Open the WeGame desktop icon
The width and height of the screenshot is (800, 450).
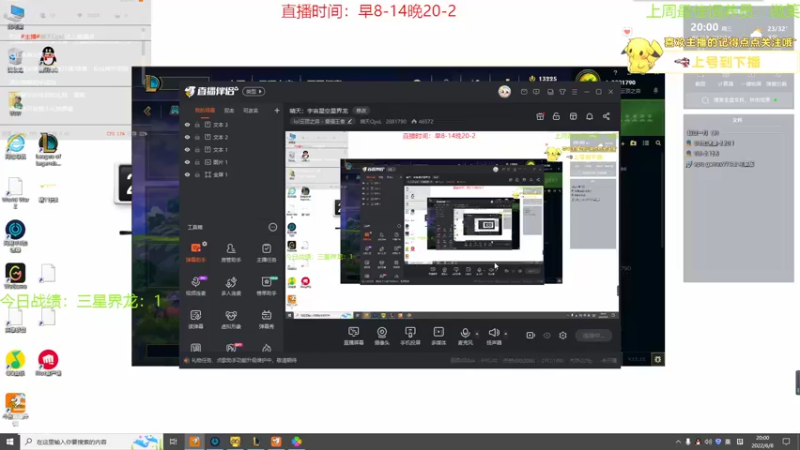[15, 276]
